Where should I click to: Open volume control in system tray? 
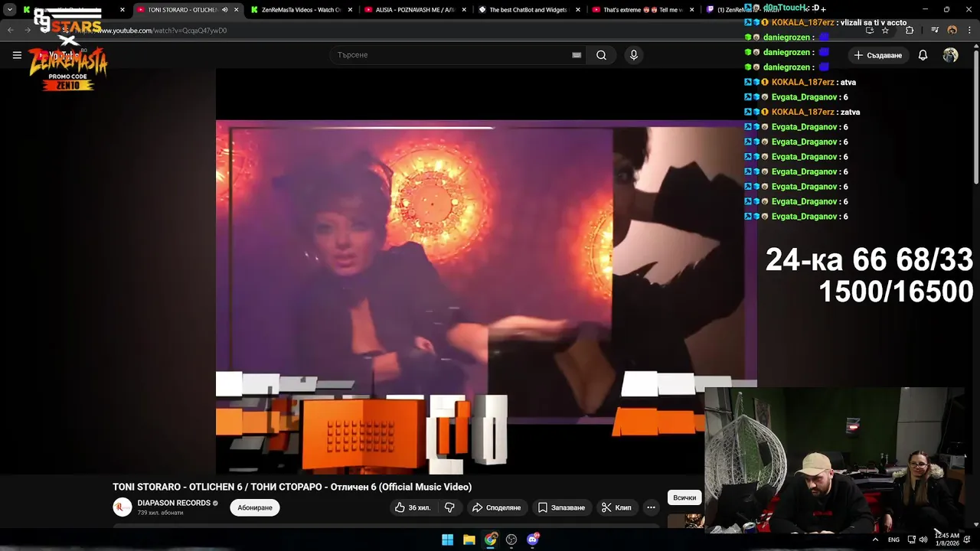pyautogui.click(x=923, y=540)
